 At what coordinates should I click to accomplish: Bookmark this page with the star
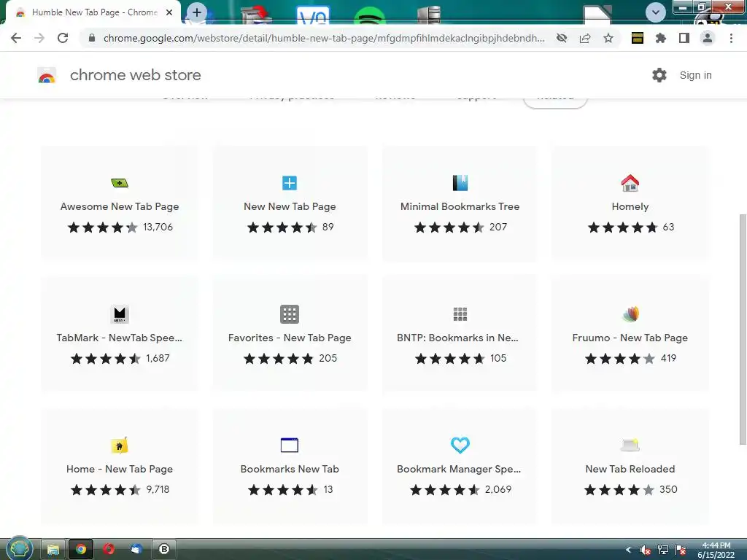tap(608, 38)
